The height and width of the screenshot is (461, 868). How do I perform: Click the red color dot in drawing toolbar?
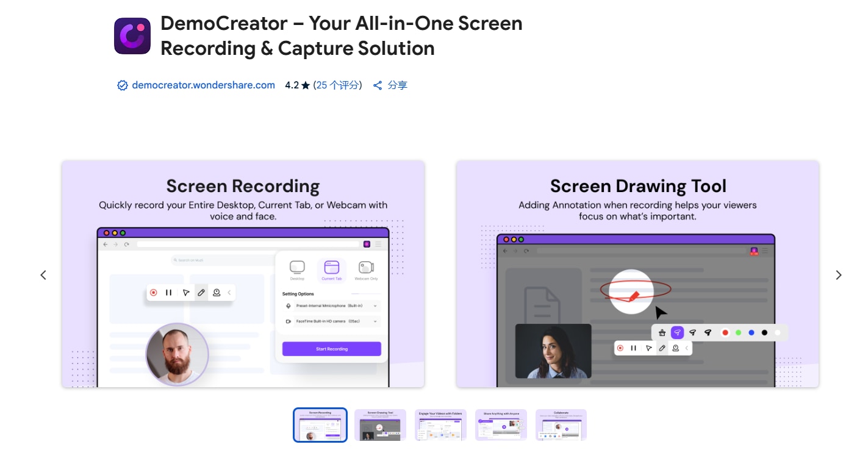725,332
